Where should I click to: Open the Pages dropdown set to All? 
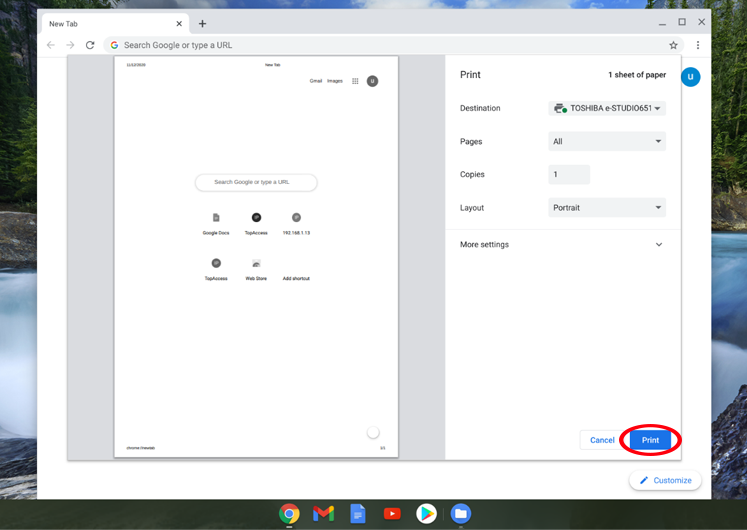click(607, 142)
